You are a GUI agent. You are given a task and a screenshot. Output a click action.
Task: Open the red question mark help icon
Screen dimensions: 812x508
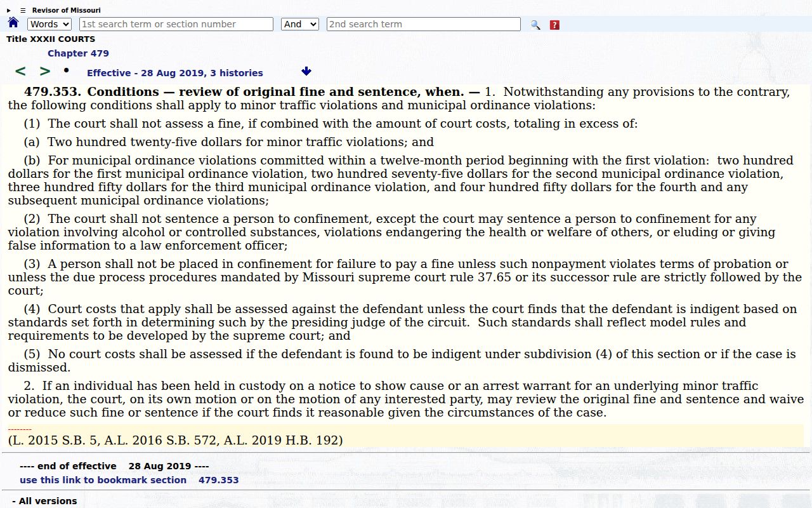pyautogui.click(x=554, y=25)
